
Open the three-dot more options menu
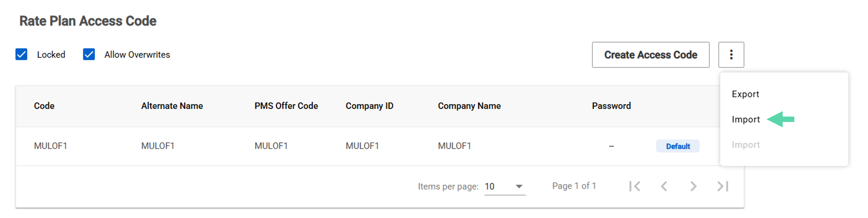pos(731,55)
